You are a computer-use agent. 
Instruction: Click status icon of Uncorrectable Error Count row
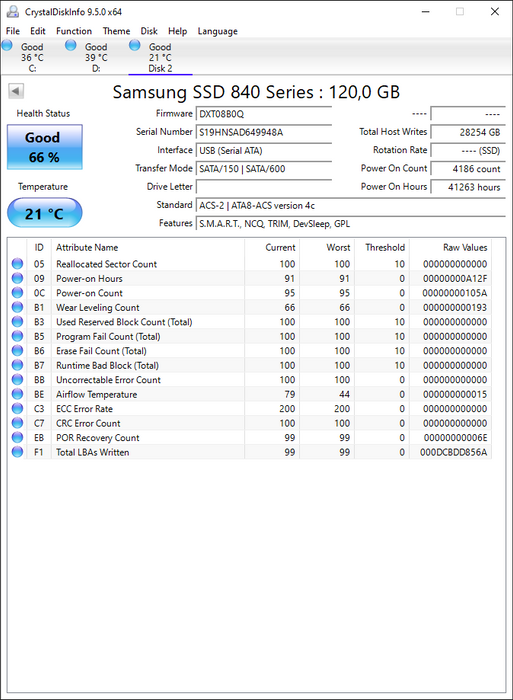tap(17, 380)
